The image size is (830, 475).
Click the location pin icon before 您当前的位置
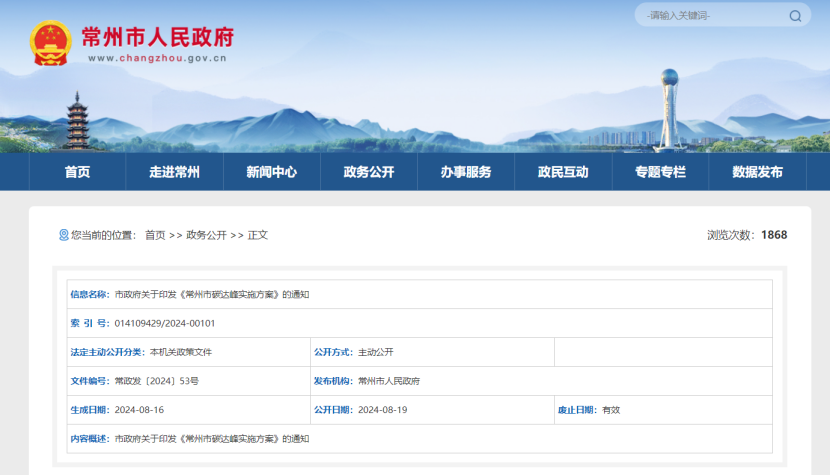(63, 235)
